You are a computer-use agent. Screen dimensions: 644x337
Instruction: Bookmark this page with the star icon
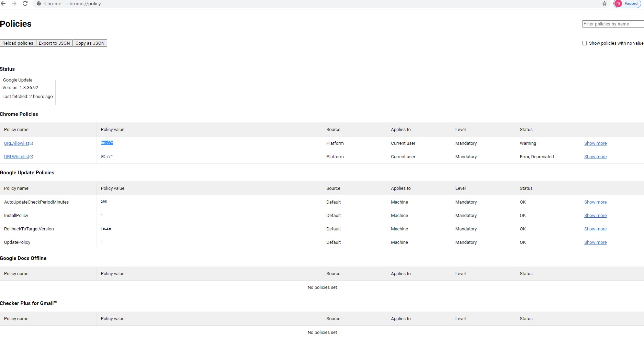[x=605, y=3]
